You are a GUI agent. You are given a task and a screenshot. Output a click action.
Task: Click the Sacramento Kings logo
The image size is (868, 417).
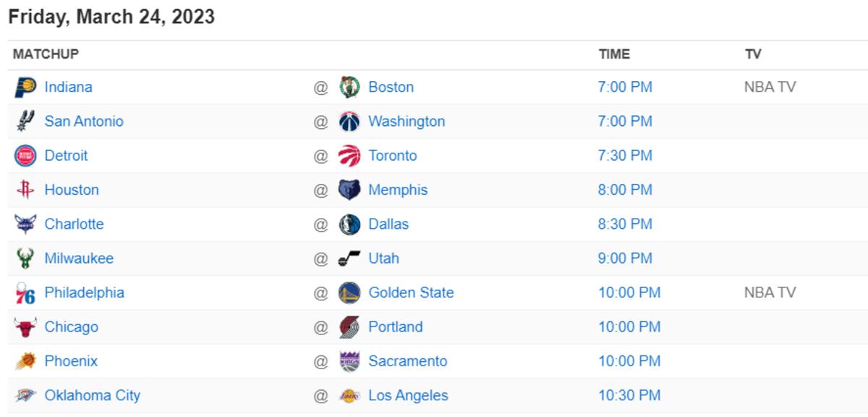pos(349,361)
